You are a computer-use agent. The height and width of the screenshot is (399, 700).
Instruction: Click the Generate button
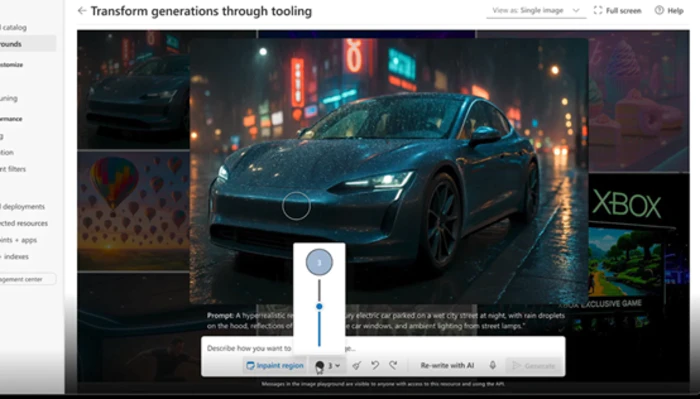pos(533,366)
